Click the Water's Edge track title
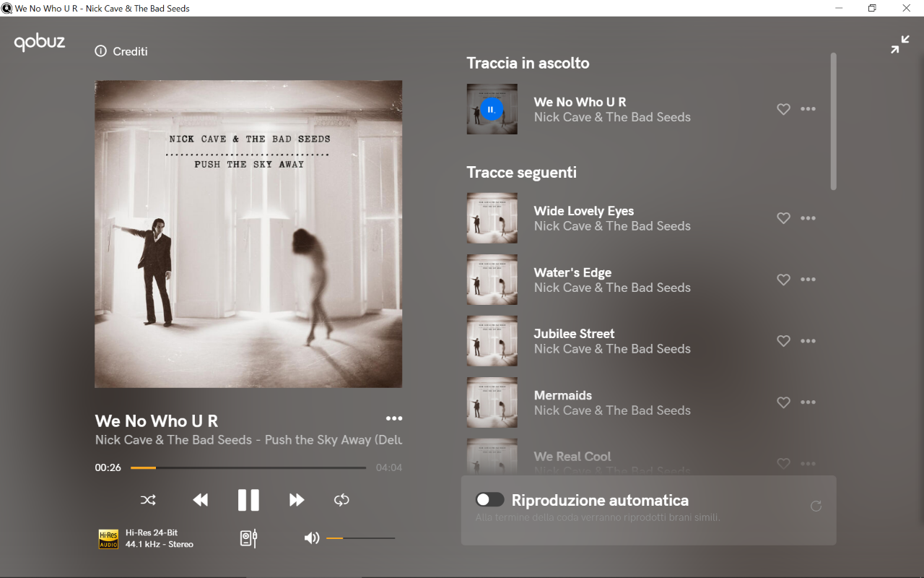Viewport: 924px width, 578px height. pos(572,272)
